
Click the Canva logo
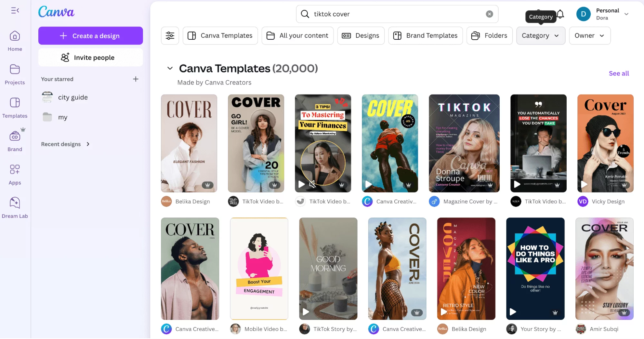[56, 12]
